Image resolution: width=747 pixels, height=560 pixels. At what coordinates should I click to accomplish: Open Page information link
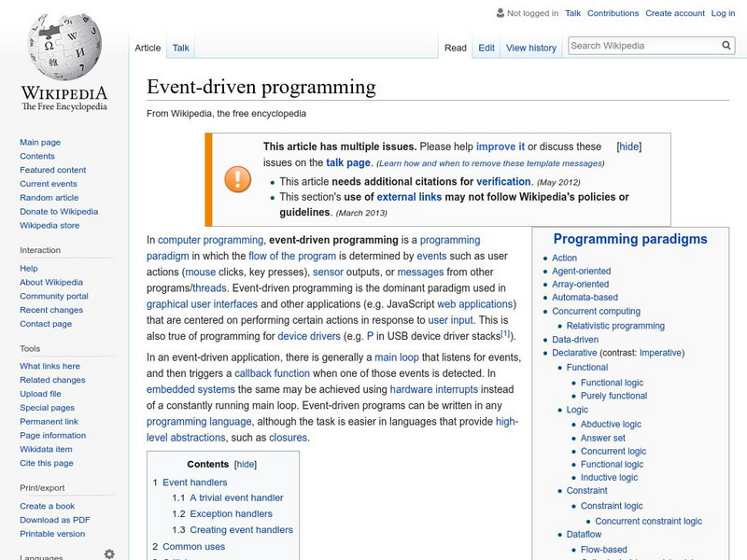click(x=53, y=435)
